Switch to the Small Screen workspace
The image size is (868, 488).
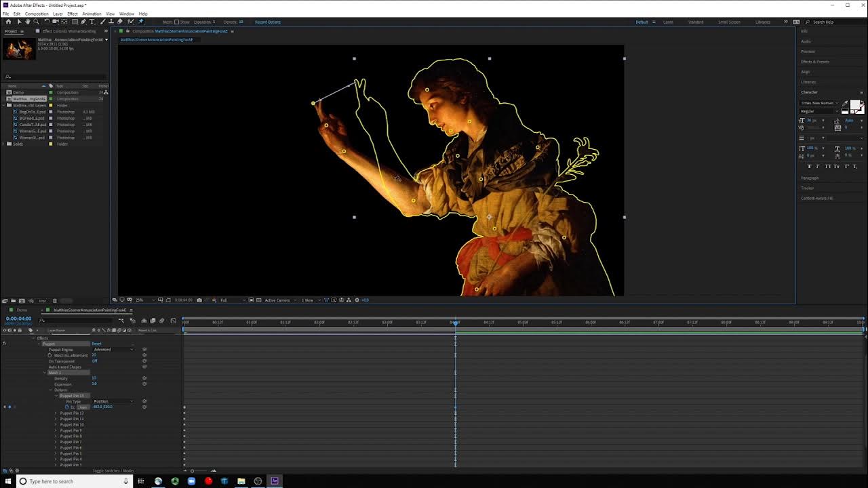(729, 22)
